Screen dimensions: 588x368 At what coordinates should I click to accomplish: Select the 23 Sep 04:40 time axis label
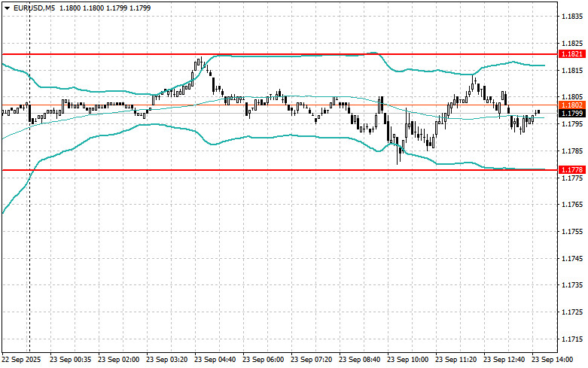pos(215,360)
